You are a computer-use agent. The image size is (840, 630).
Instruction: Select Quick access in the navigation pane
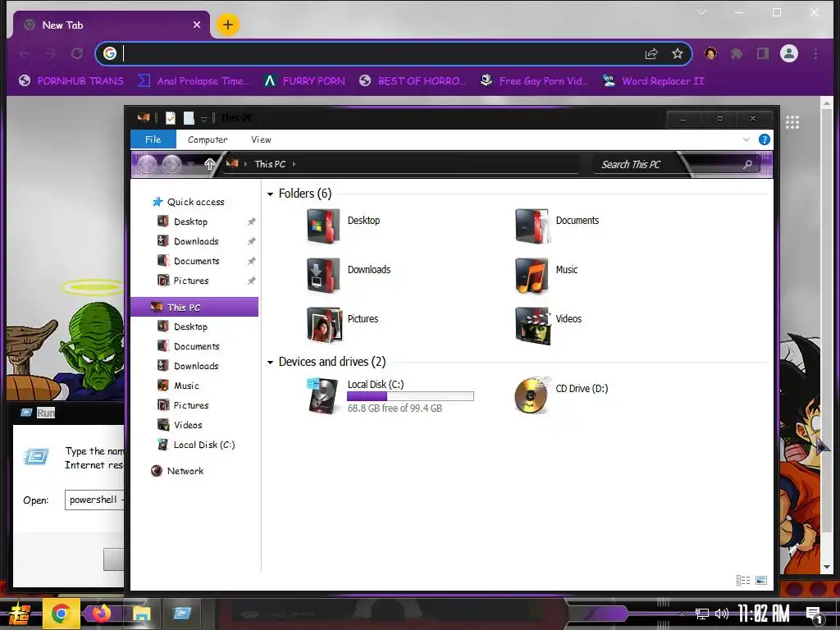click(195, 202)
